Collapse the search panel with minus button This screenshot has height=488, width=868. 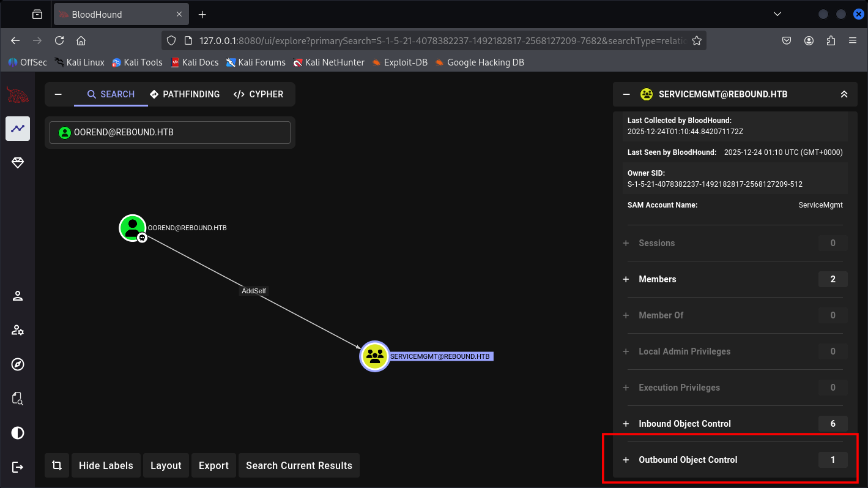pos(58,94)
